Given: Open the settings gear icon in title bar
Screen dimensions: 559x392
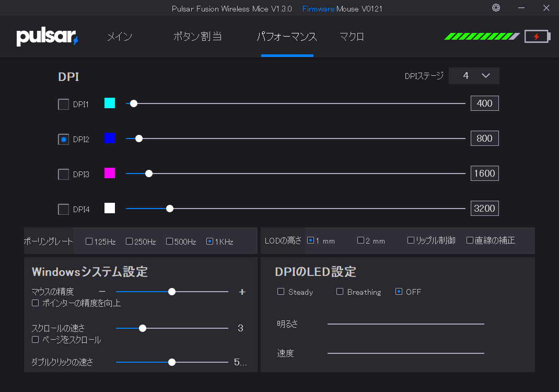Looking at the screenshot, I should 496,8.
